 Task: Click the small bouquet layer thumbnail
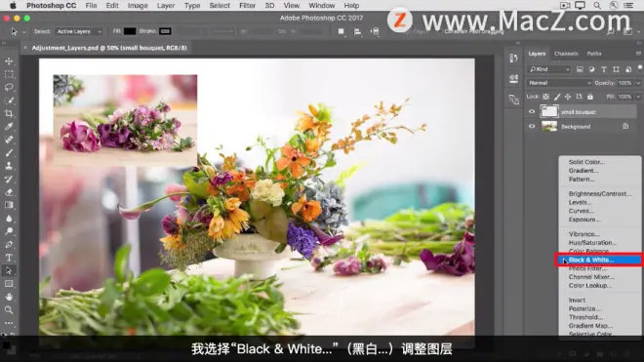pyautogui.click(x=549, y=111)
